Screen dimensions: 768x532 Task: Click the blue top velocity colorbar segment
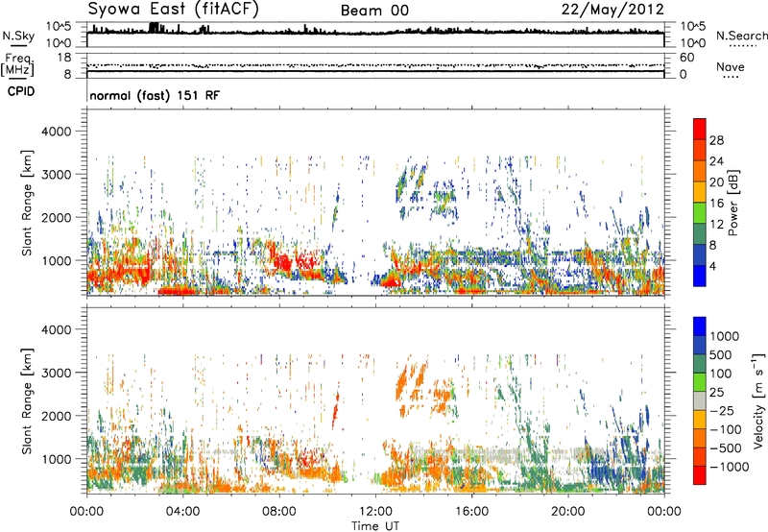pos(700,326)
